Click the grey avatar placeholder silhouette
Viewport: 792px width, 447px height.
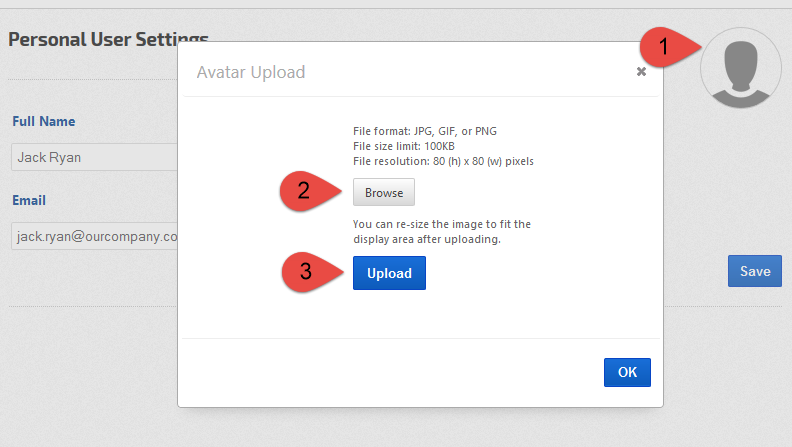pos(740,67)
